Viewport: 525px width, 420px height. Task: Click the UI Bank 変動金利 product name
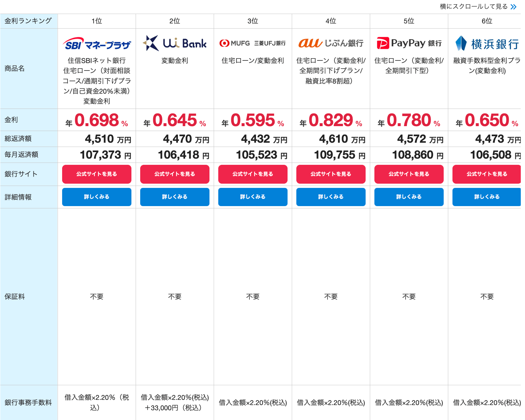tap(175, 61)
